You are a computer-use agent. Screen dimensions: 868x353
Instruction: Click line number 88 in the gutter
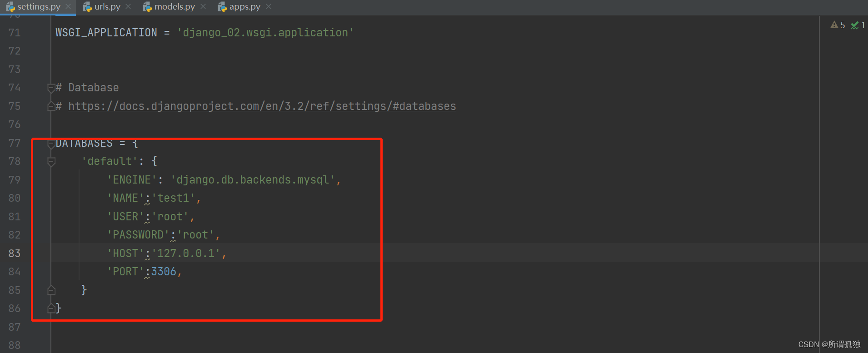point(15,345)
